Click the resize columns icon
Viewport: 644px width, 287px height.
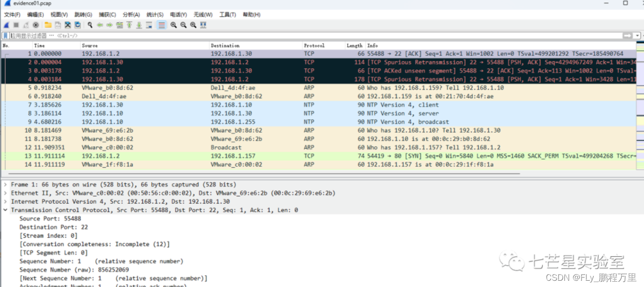pos(203,25)
